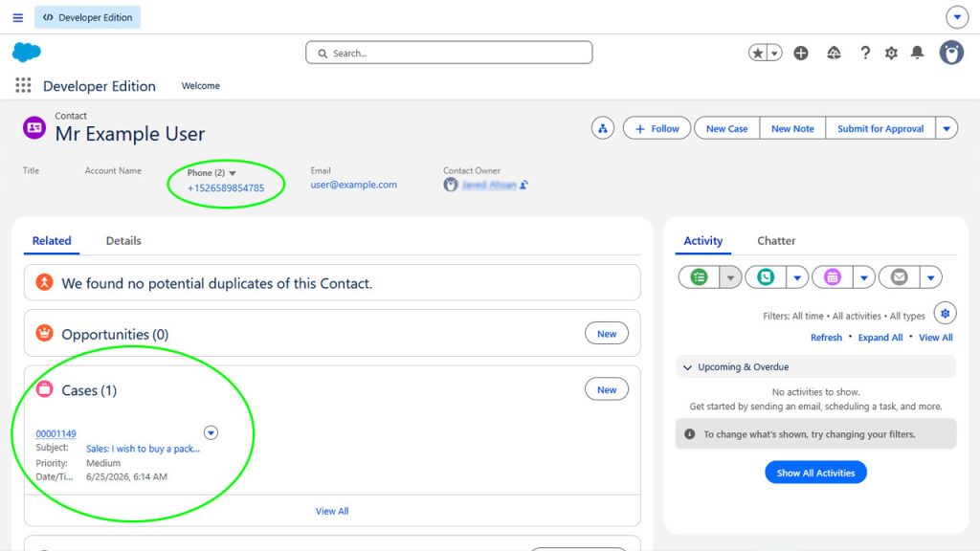Click the 6/25/2026, 6:14 AM date value

coord(126,476)
